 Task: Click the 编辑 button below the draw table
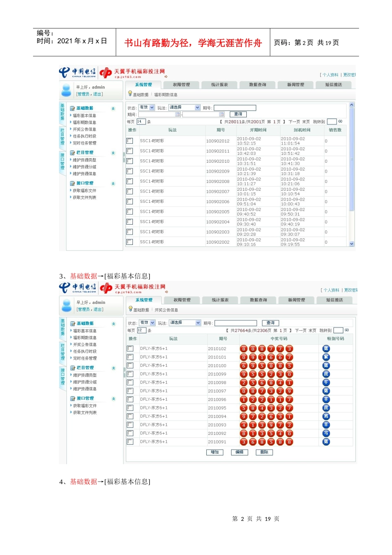[239, 453]
